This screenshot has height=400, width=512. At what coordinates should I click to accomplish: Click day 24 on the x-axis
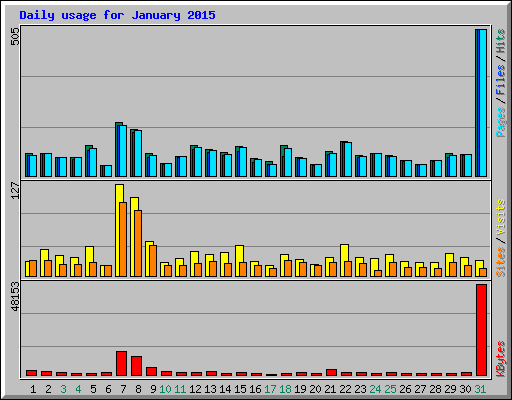[x=375, y=389]
